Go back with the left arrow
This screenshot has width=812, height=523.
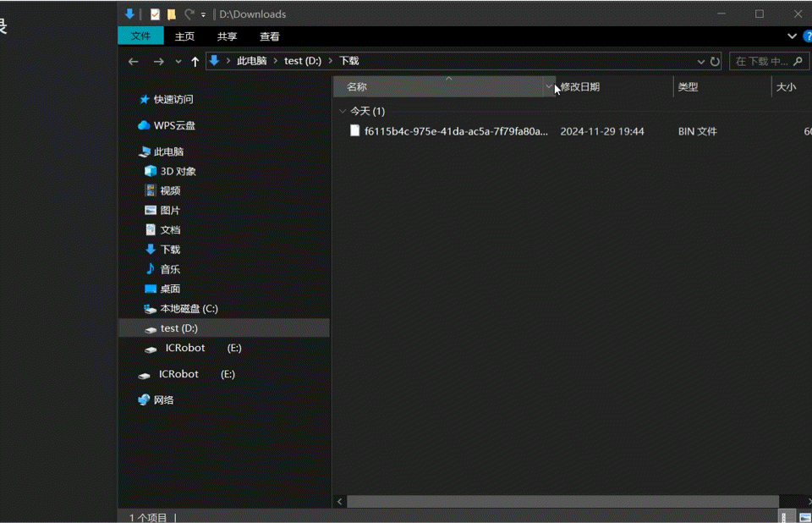click(x=133, y=62)
